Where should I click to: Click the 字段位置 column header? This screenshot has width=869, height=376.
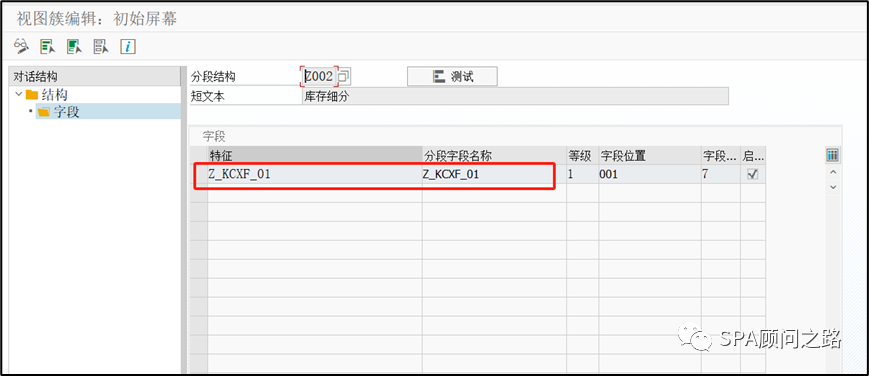(x=650, y=155)
